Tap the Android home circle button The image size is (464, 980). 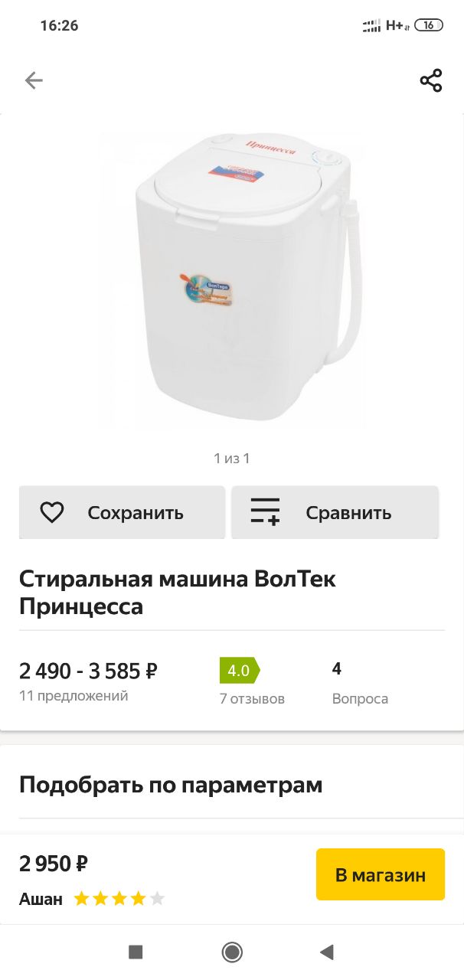tap(232, 952)
